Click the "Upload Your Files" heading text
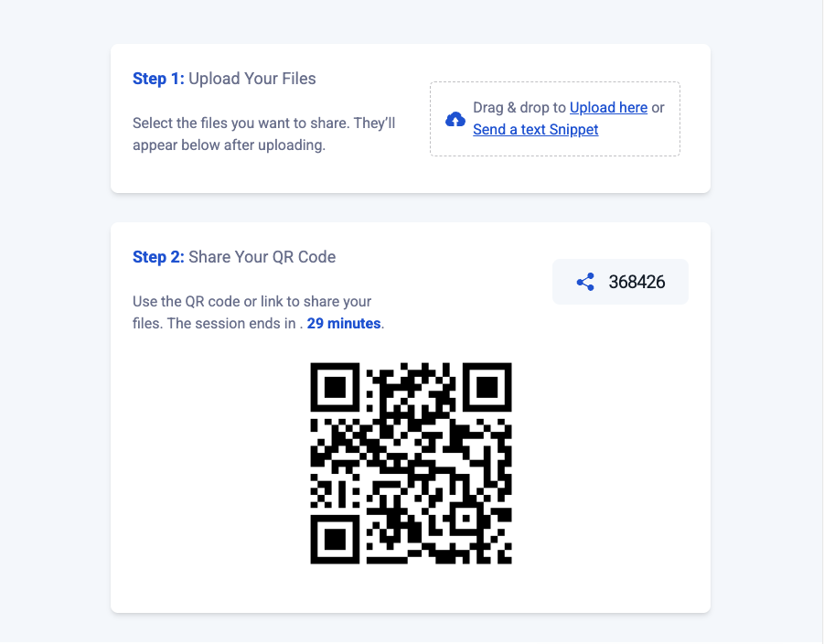 coord(252,79)
